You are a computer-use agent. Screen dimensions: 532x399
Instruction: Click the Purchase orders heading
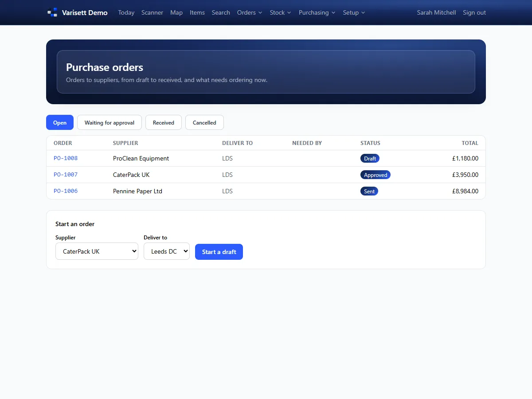click(105, 67)
